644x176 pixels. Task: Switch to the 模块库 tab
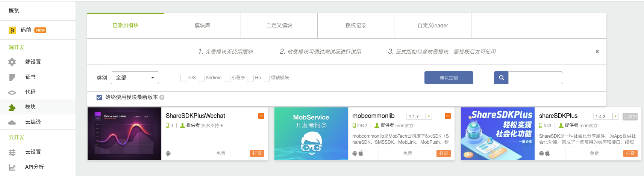(x=202, y=26)
